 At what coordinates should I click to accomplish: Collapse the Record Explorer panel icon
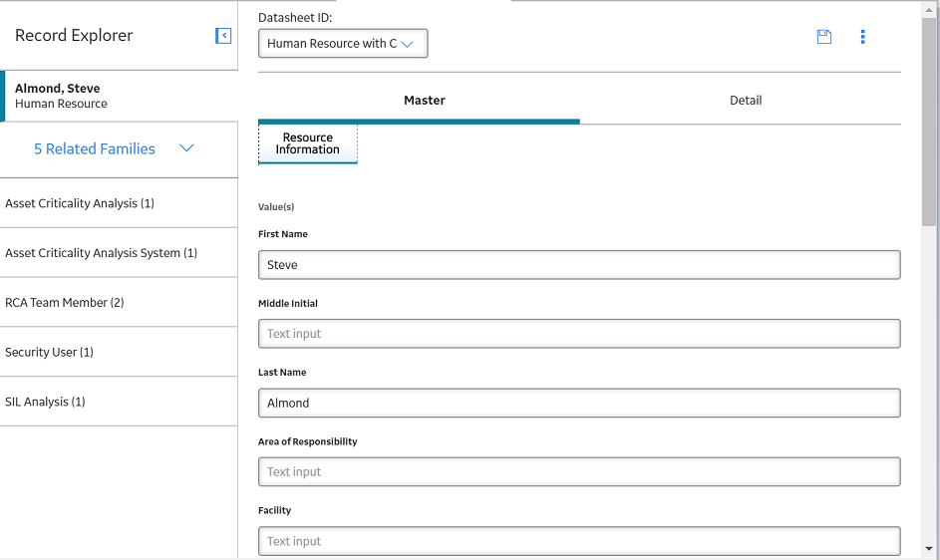tap(223, 36)
